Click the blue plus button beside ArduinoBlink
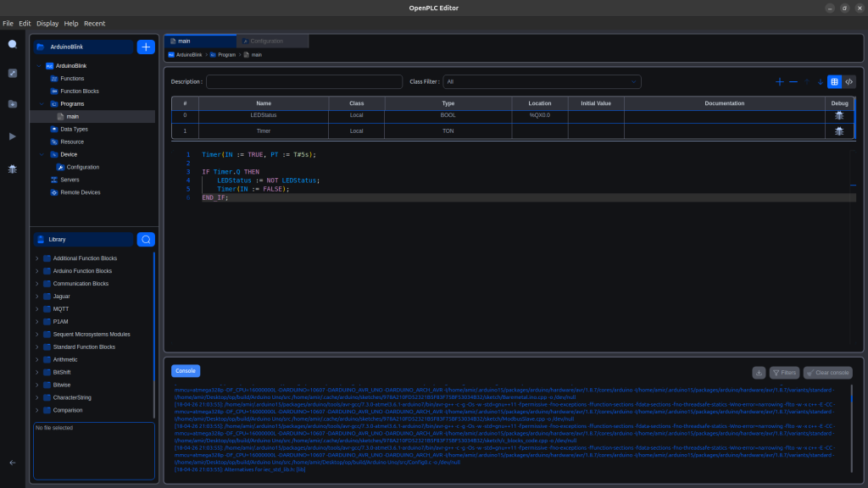 146,47
